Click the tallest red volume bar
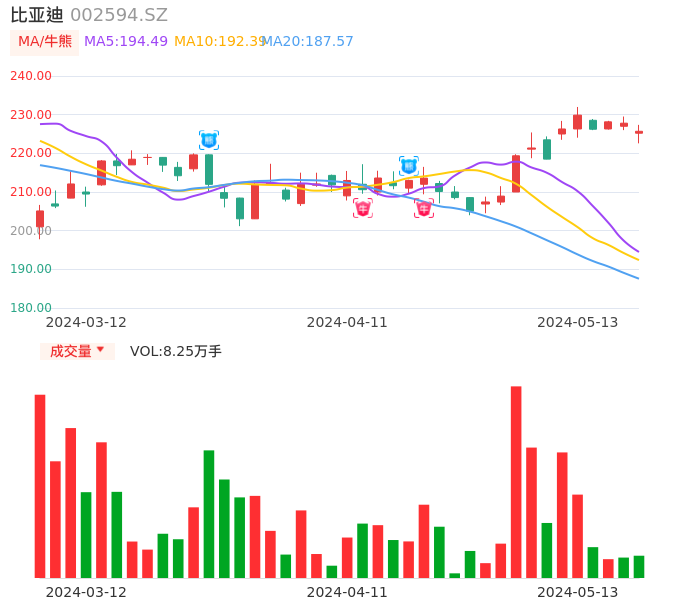The image size is (686, 606). pos(516,481)
